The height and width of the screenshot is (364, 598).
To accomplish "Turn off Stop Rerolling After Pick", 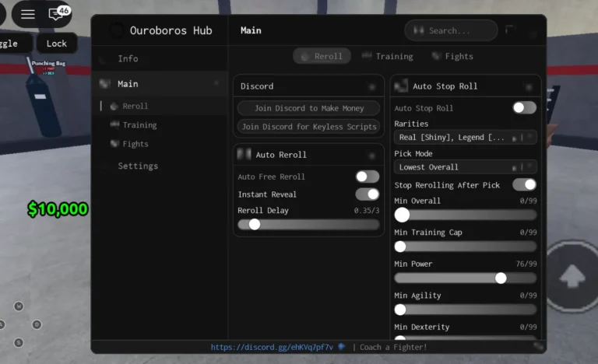I will tap(524, 184).
